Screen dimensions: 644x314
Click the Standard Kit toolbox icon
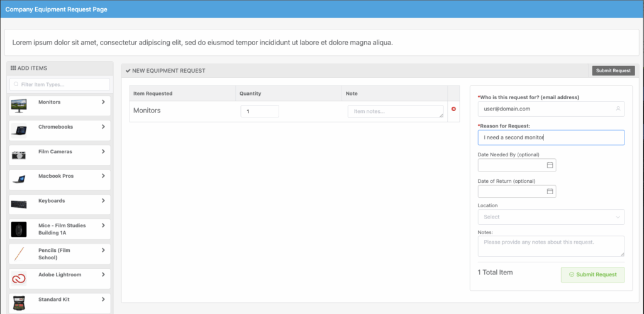click(19, 303)
